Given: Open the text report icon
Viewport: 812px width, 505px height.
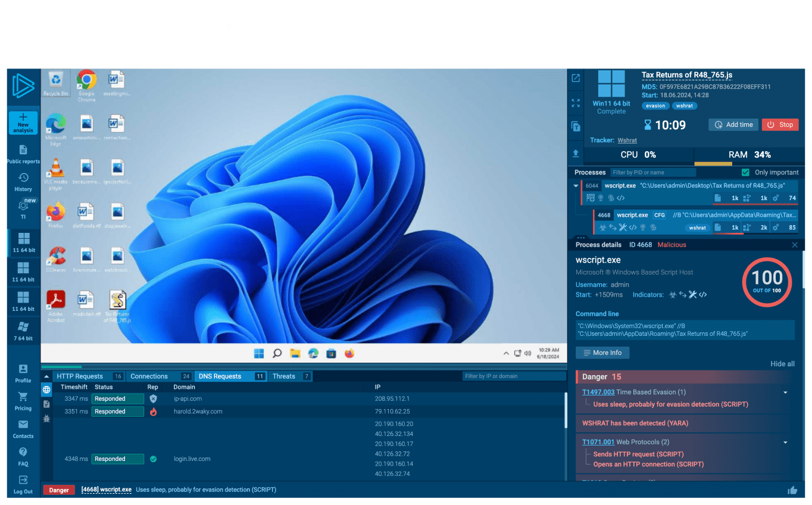Looking at the screenshot, I should pos(576,126).
